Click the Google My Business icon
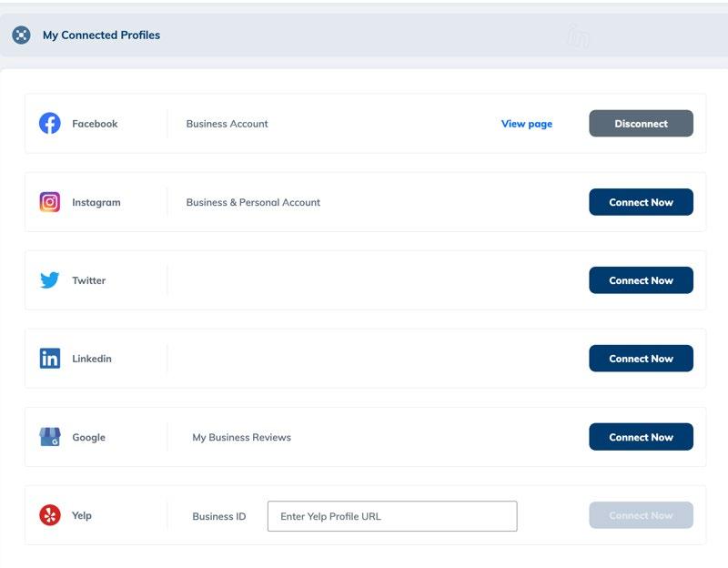728x568 pixels. [x=50, y=437]
